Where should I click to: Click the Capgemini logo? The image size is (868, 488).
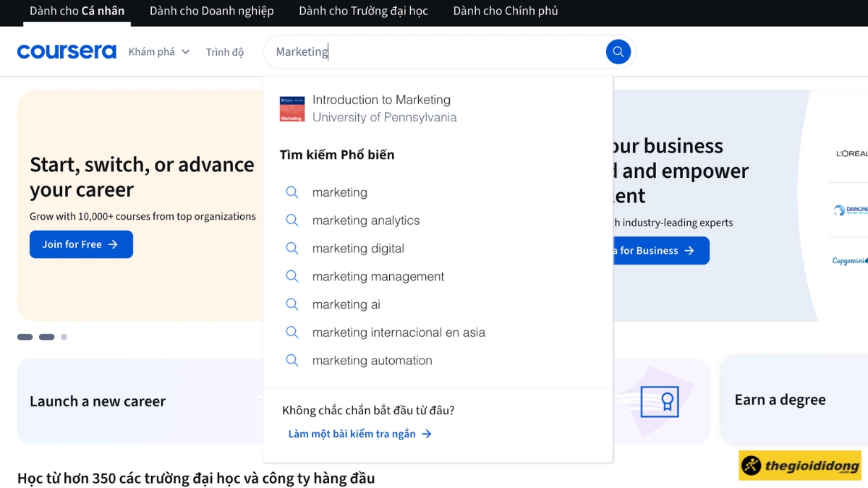coord(849,261)
